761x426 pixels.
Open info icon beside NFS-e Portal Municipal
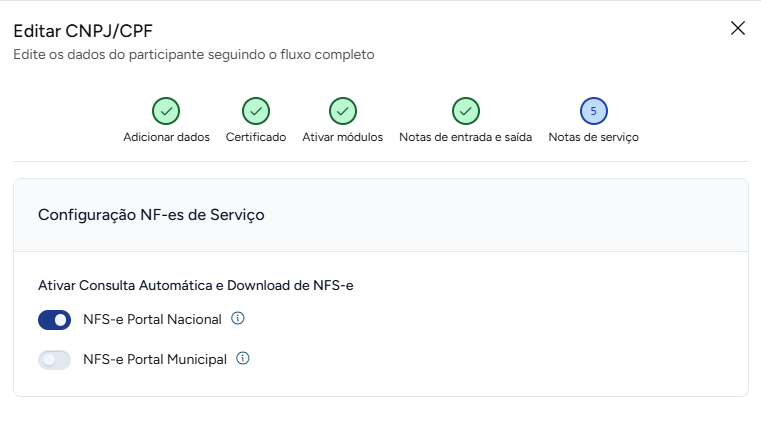(x=243, y=358)
